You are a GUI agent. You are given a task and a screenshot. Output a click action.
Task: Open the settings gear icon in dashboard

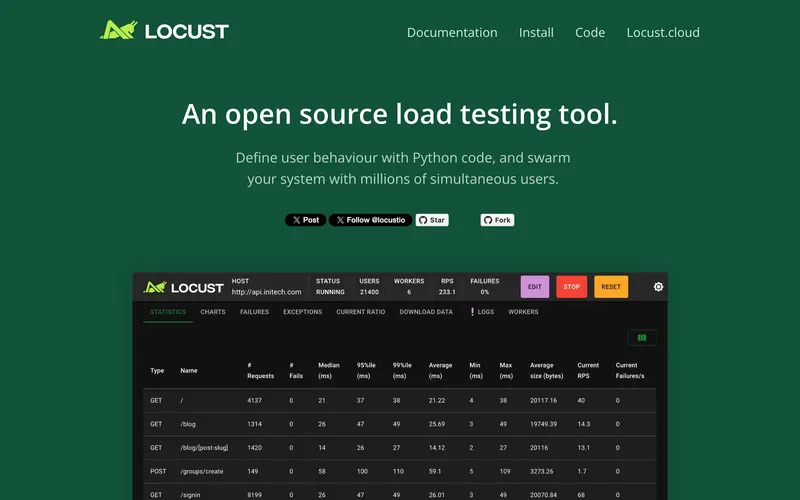point(658,287)
